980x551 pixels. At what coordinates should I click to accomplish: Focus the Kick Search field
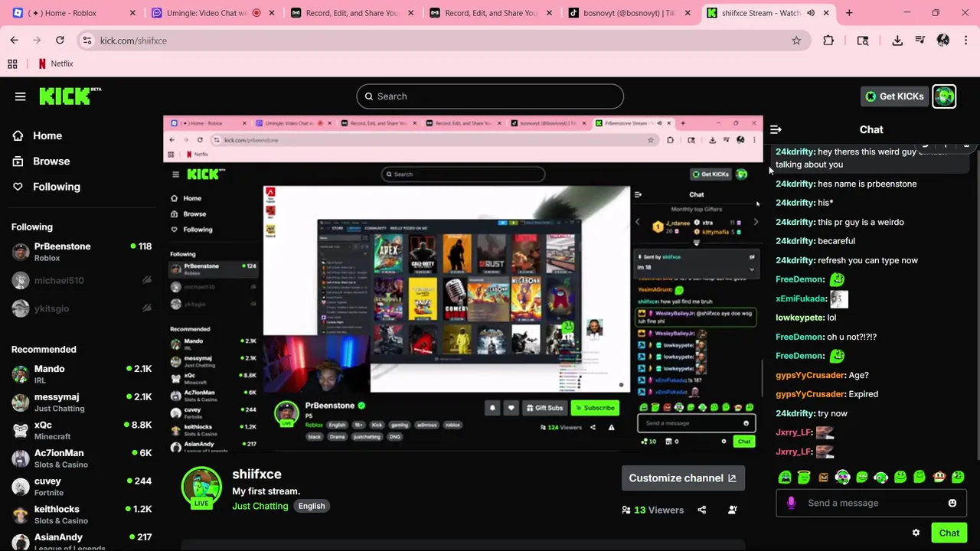click(490, 96)
